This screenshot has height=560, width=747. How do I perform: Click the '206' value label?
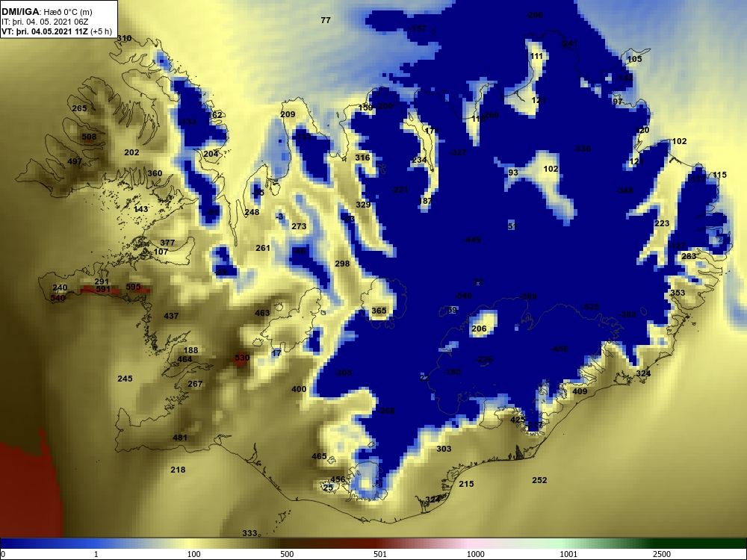(x=480, y=329)
